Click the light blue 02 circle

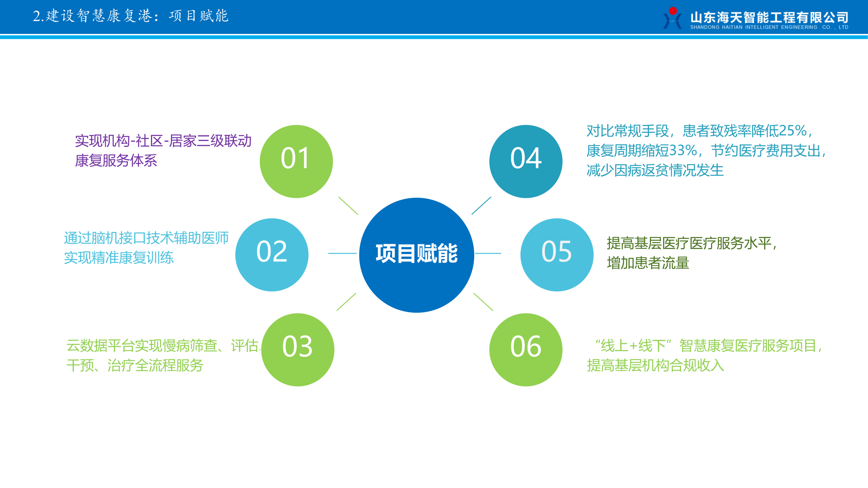point(272,255)
